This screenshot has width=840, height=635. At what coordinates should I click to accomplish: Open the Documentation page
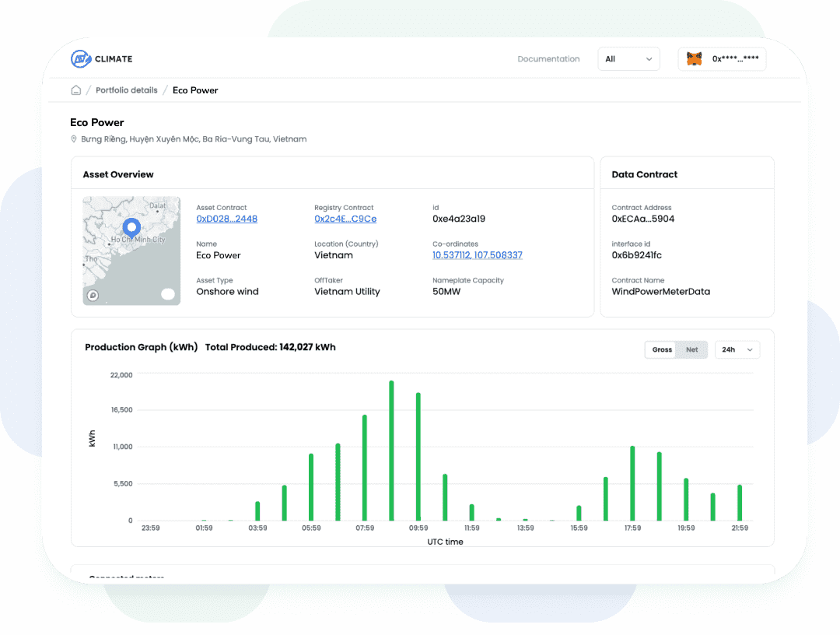coord(548,58)
